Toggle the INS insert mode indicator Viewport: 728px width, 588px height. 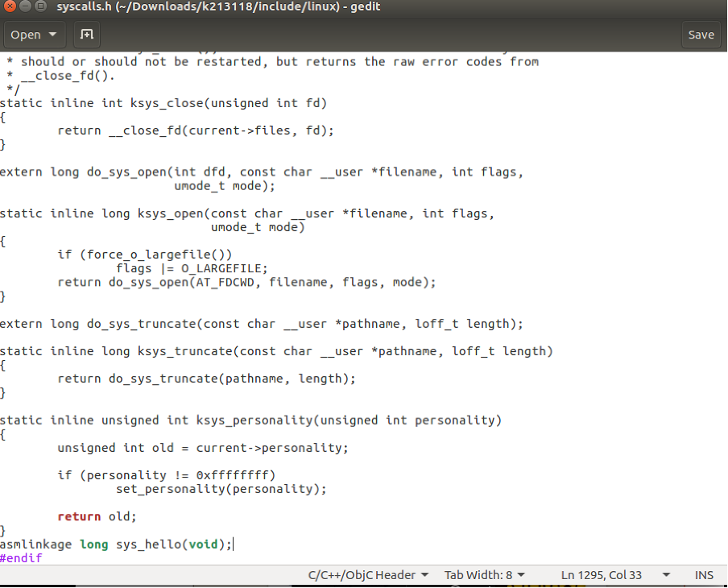click(703, 575)
